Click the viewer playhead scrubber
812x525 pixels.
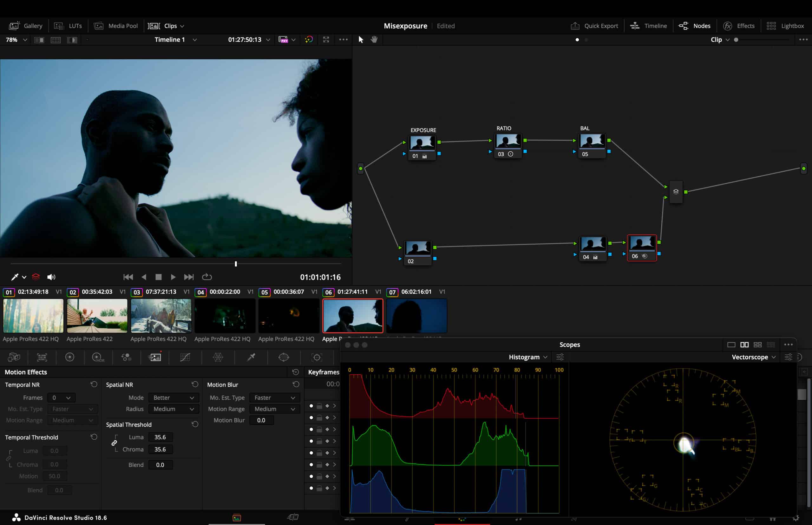tap(236, 264)
